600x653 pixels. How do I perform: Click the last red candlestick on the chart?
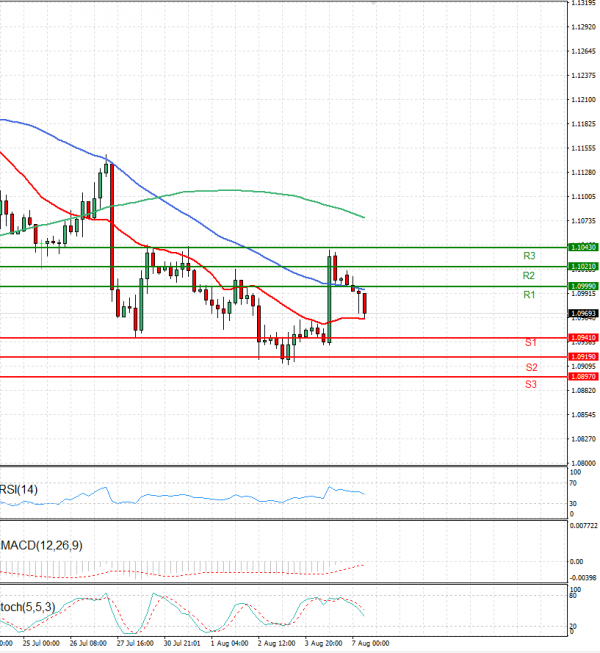[365, 304]
